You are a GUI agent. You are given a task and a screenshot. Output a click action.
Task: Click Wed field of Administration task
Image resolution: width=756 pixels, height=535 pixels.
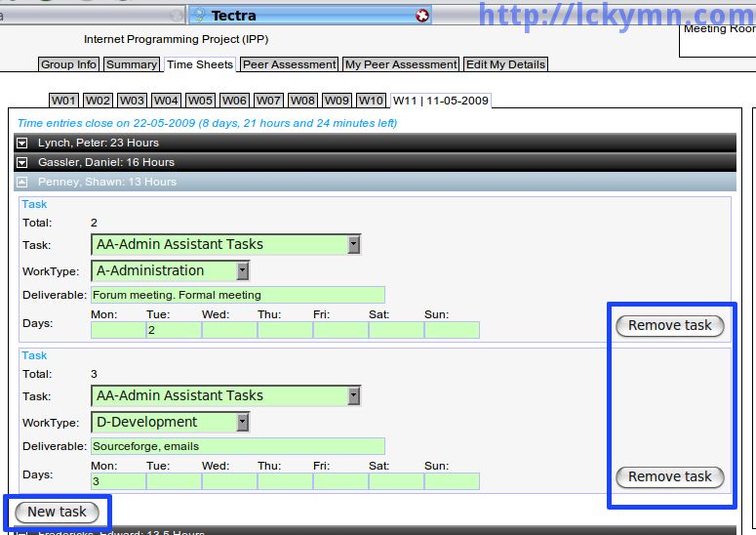[229, 330]
